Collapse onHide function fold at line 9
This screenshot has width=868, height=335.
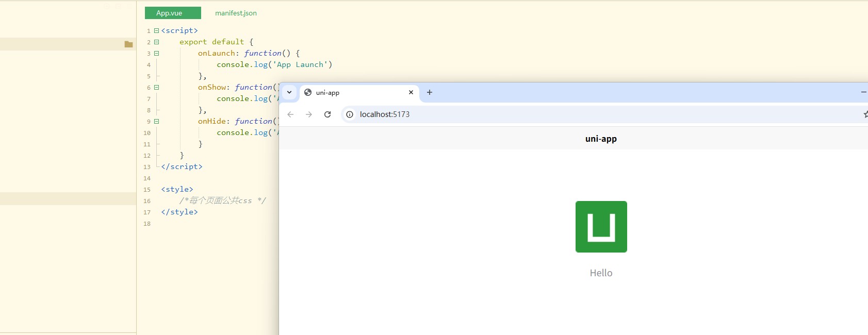pos(156,121)
